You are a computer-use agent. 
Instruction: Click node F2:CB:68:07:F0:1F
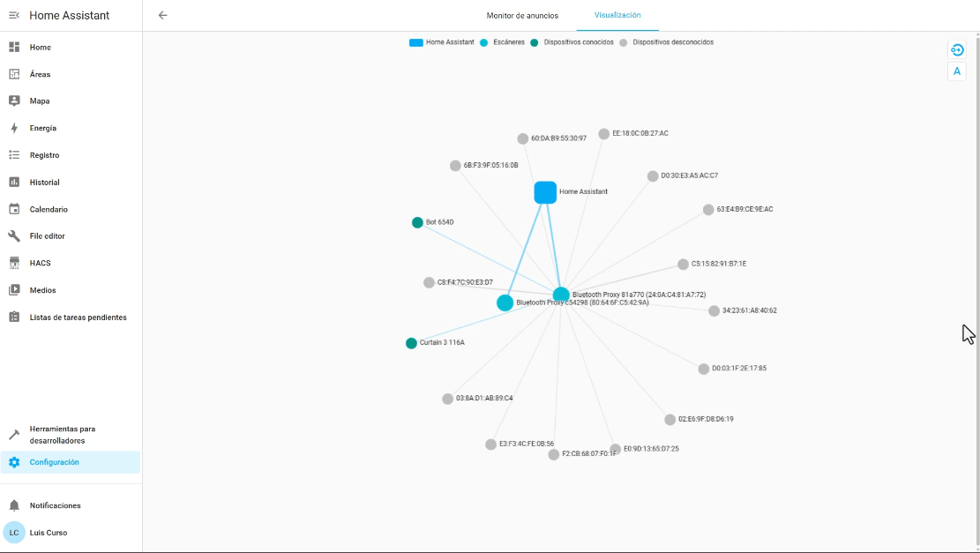[x=554, y=454]
